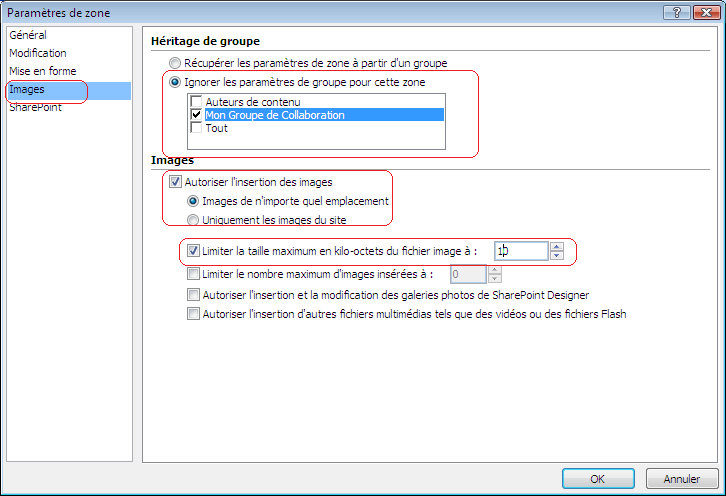Image resolution: width=726 pixels, height=496 pixels.
Task: Tick the Tout group checkbox
Action: click(x=197, y=128)
